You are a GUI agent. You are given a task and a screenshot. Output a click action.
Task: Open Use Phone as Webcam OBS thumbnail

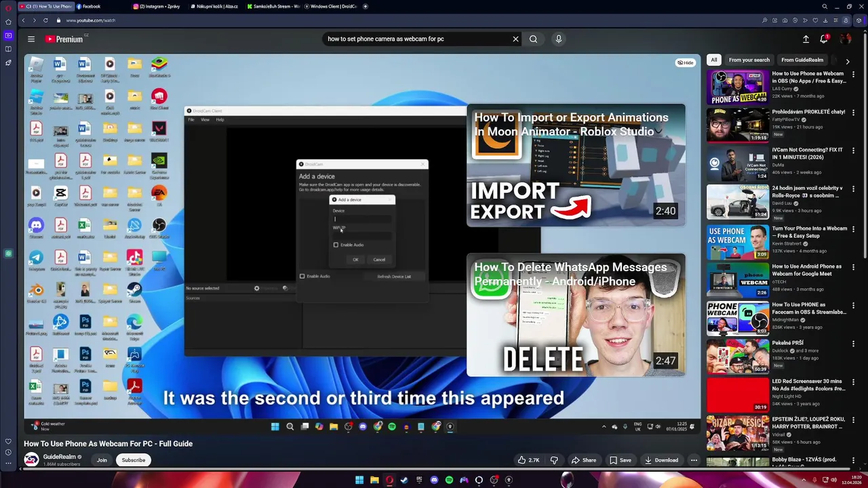(x=738, y=87)
